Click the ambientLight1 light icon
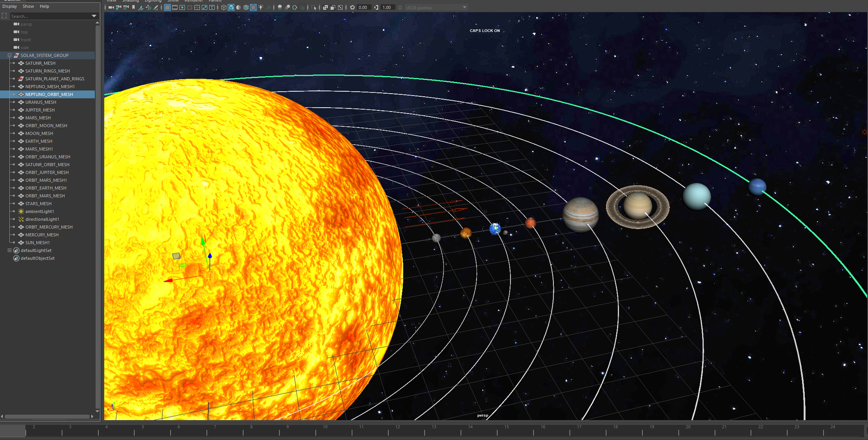Image resolution: width=868 pixels, height=440 pixels. 21,211
